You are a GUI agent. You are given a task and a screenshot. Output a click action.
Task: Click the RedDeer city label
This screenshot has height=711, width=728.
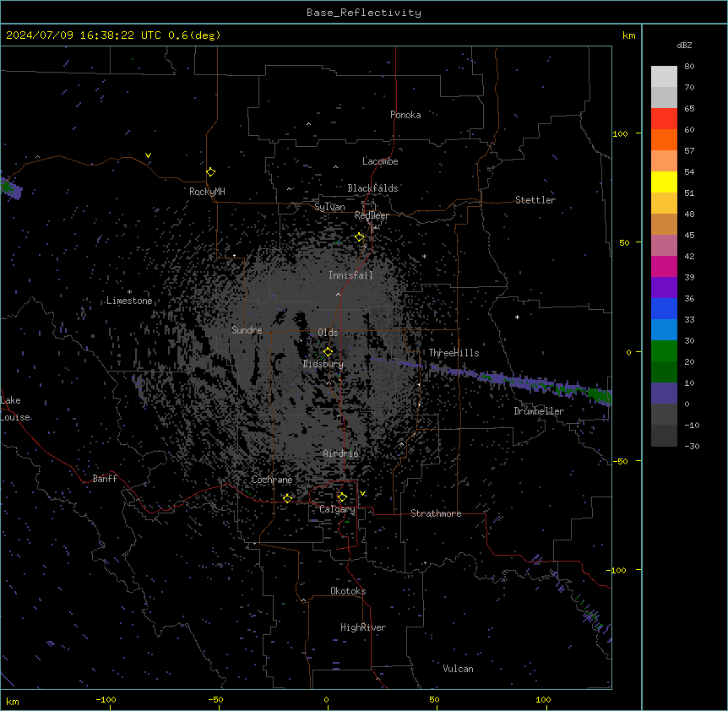point(372,215)
